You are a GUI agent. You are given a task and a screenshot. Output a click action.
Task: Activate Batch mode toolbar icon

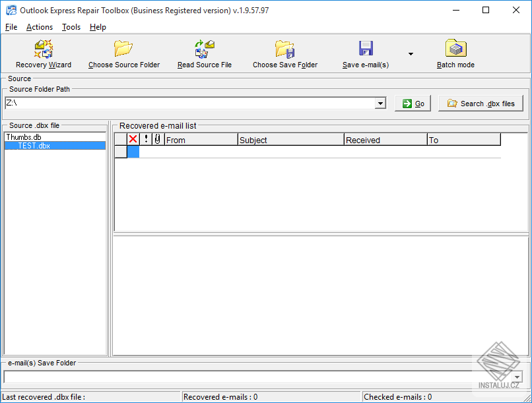455,48
